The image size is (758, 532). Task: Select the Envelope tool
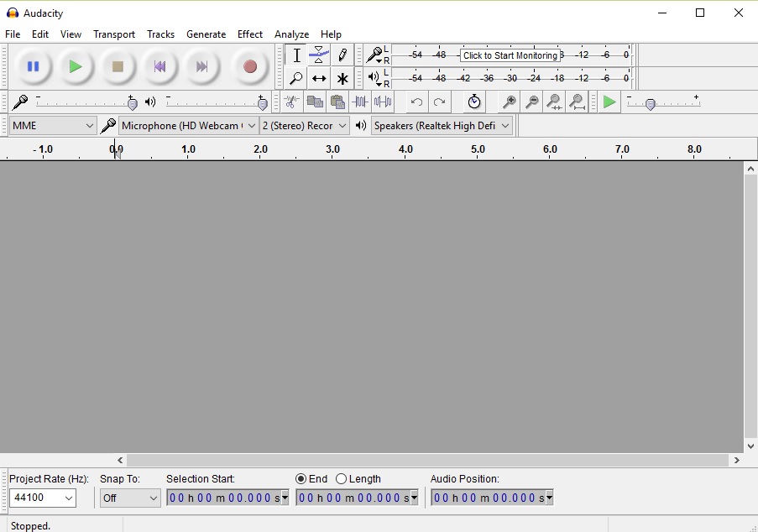coord(319,55)
